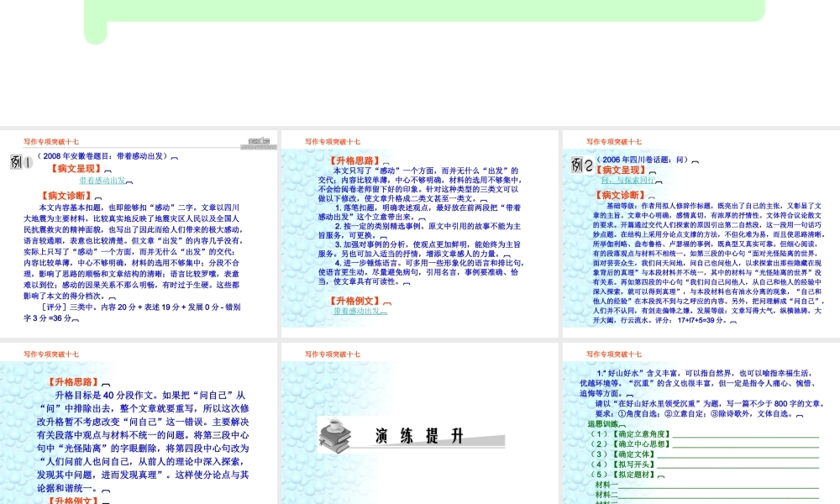Click the （2006年四川卷话题：问） caption
Viewport: 840px width, 504px height.
tap(645, 160)
